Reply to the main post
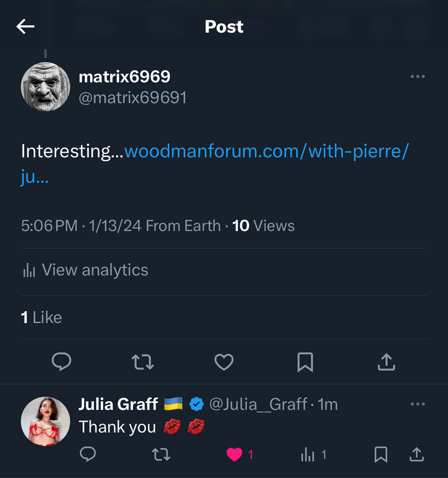The height and width of the screenshot is (478, 448). point(61,362)
